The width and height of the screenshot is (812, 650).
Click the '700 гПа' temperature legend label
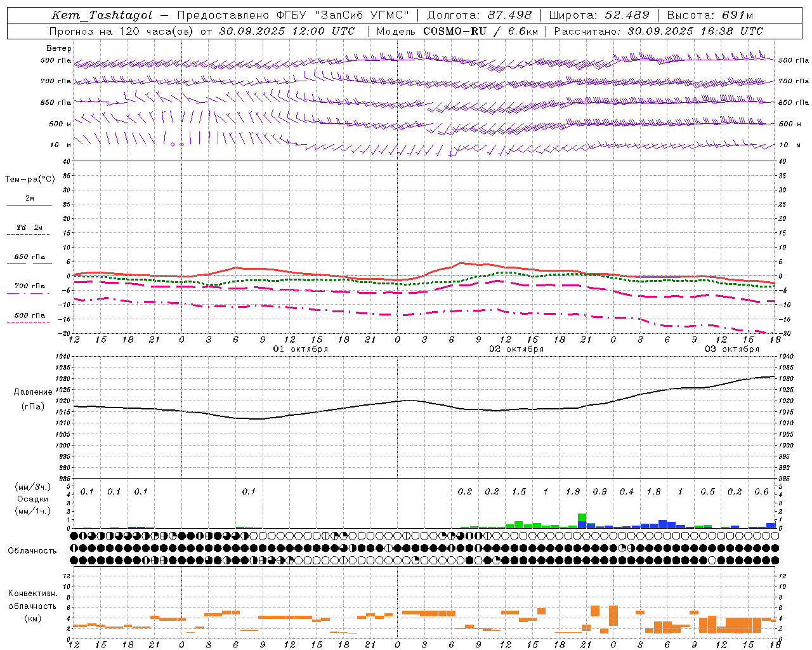click(x=29, y=286)
